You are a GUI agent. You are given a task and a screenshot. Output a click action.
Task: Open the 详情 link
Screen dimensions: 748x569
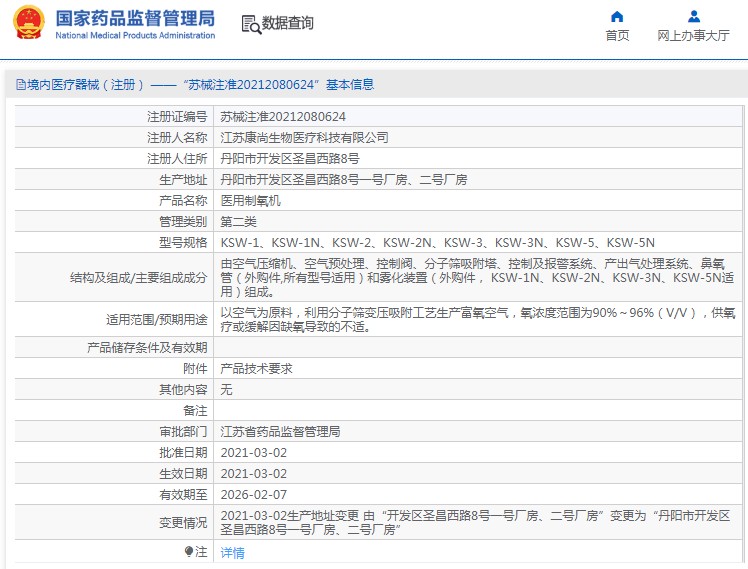232,552
